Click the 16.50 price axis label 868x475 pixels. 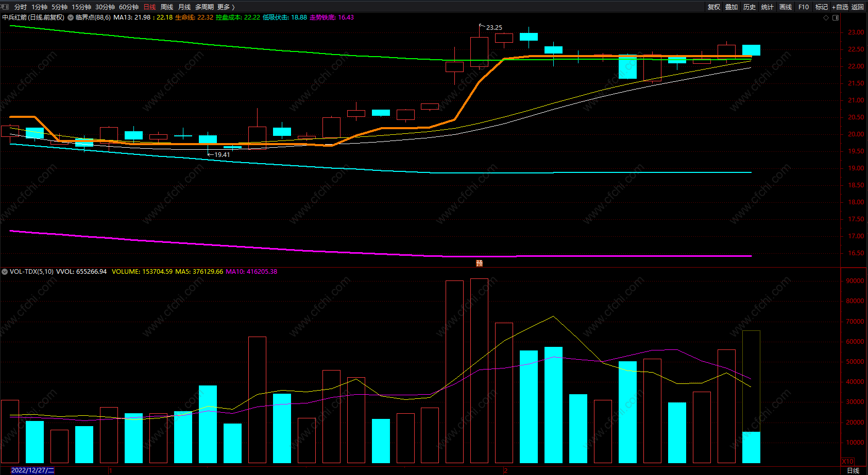tap(856, 253)
